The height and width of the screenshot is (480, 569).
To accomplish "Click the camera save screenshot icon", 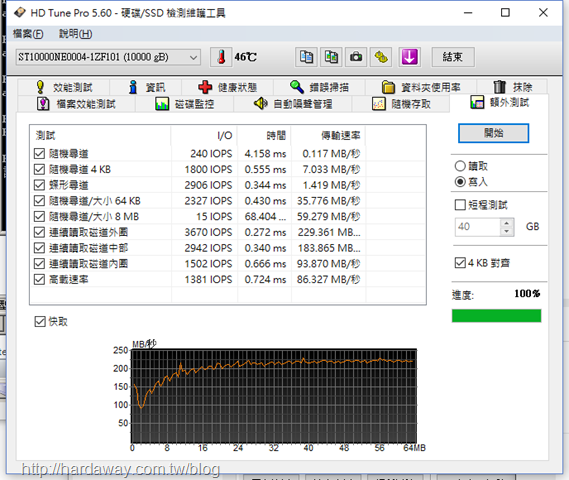I will [356, 57].
